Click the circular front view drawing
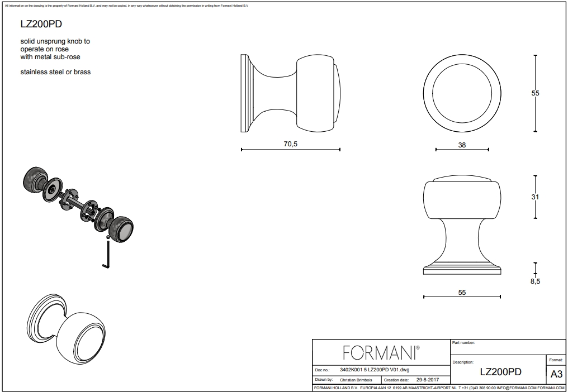 462,93
